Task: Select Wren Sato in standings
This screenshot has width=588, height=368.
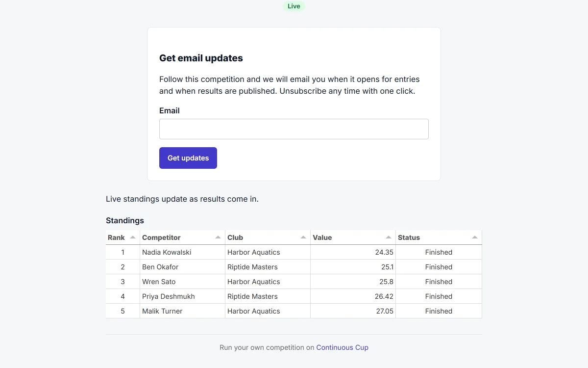Action: tap(159, 282)
